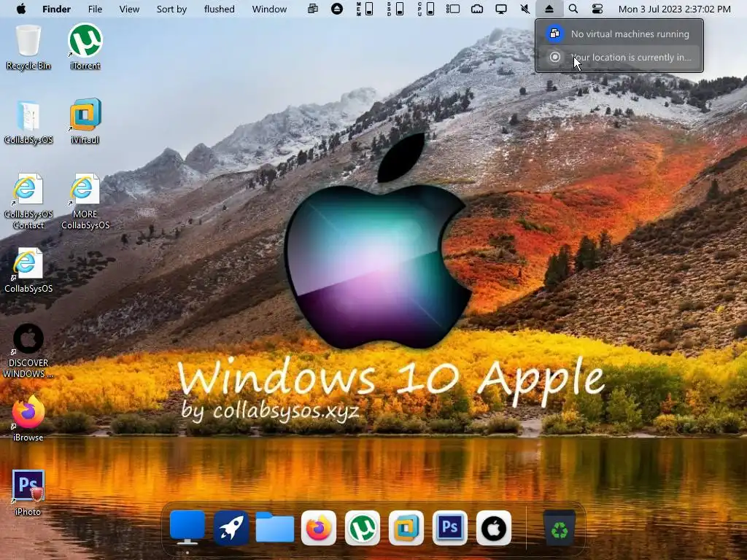
Task: Select the DISCOVER WINDOWS shortcut
Action: pos(28,351)
